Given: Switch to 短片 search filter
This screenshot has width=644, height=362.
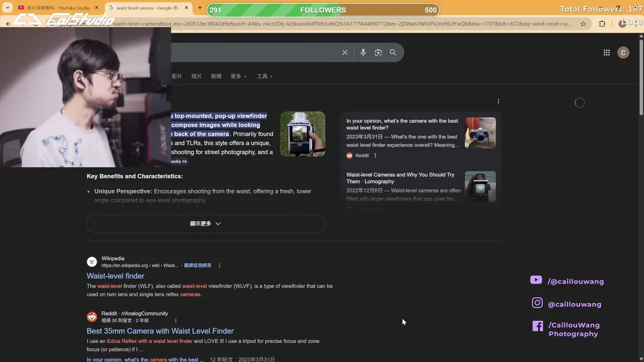Looking at the screenshot, I should tap(196, 76).
